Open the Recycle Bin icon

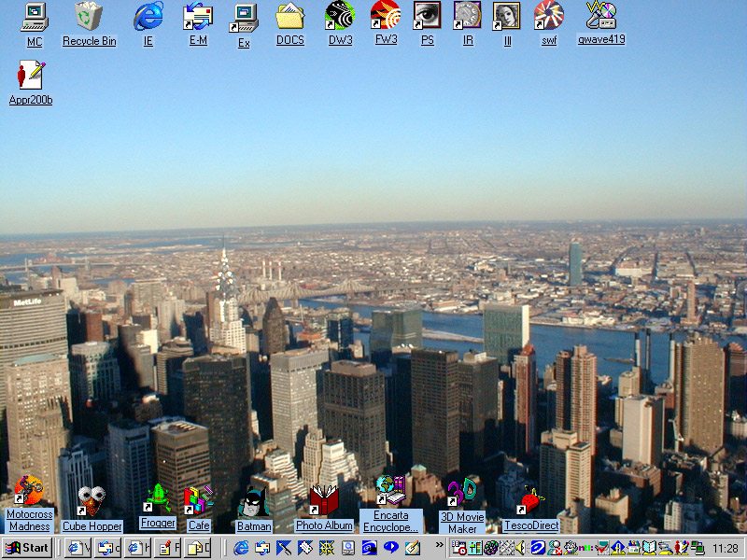[89, 17]
